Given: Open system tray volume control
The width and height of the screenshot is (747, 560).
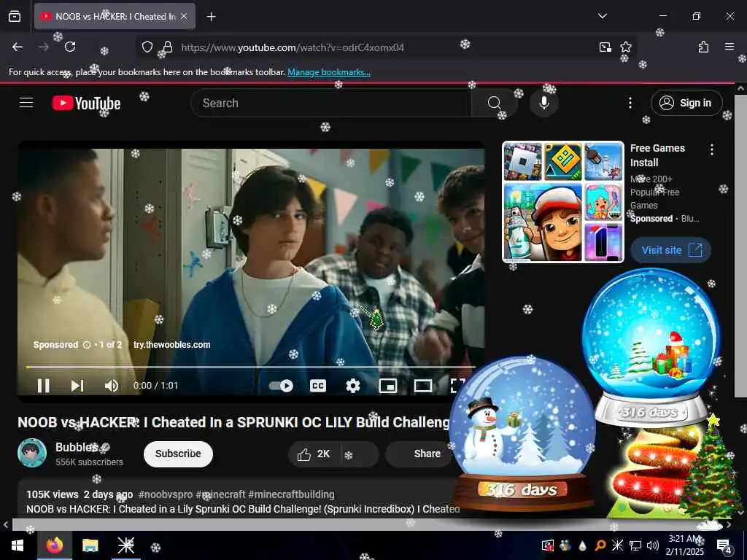Looking at the screenshot, I should (653, 545).
